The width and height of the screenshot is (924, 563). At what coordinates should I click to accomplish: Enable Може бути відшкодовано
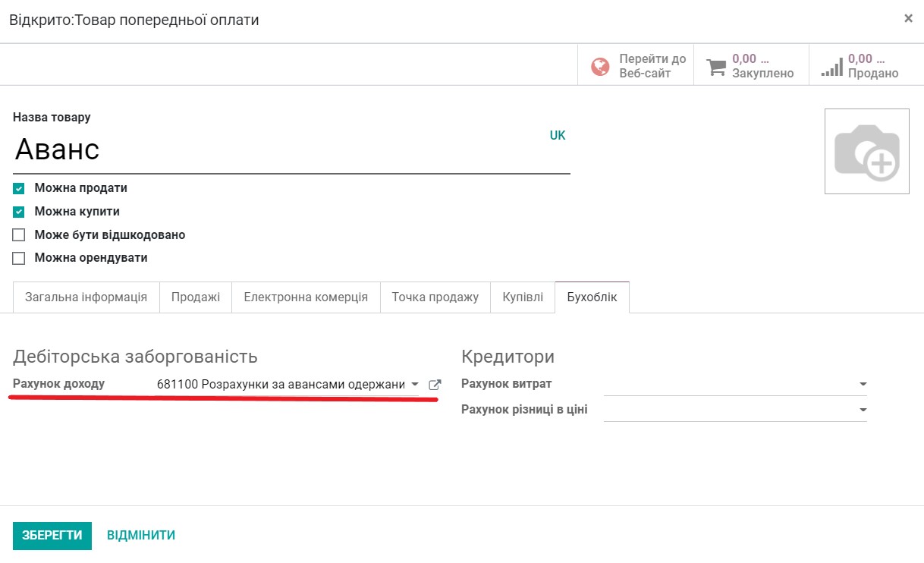pyautogui.click(x=19, y=234)
